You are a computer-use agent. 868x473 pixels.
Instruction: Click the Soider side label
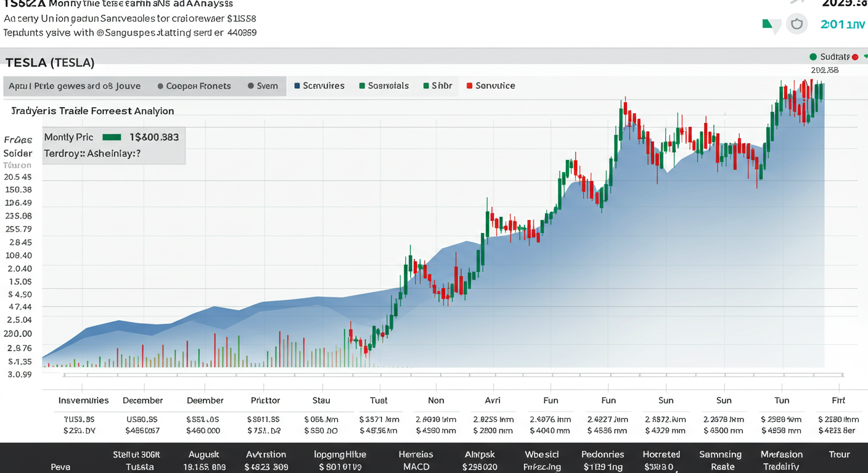coord(18,153)
